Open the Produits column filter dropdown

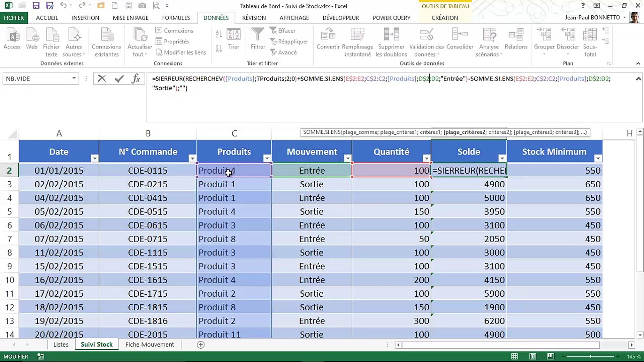point(267,158)
